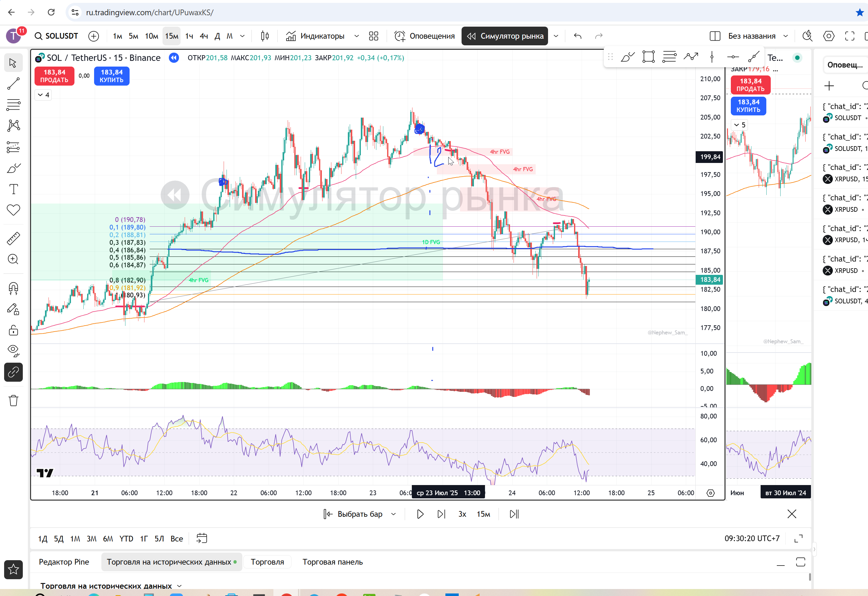The width and height of the screenshot is (868, 596).
Task: Open quick search lightning icon
Action: coord(807,36)
